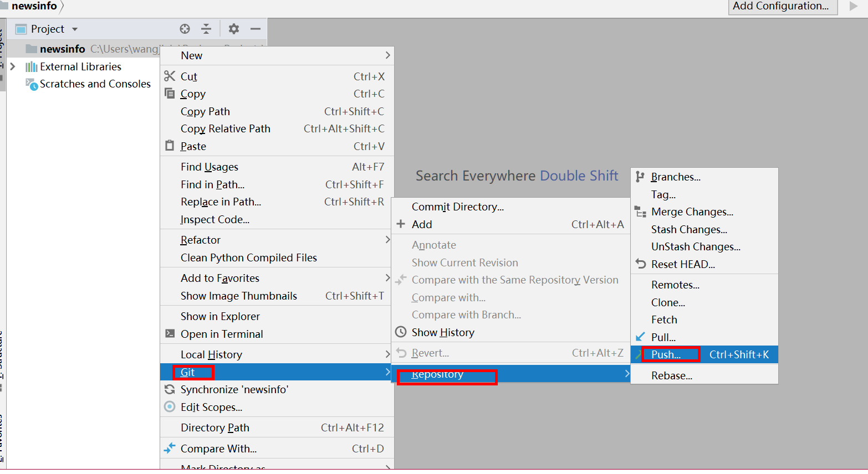Click the Project panel title label
The height and width of the screenshot is (474, 868).
click(x=48, y=29)
